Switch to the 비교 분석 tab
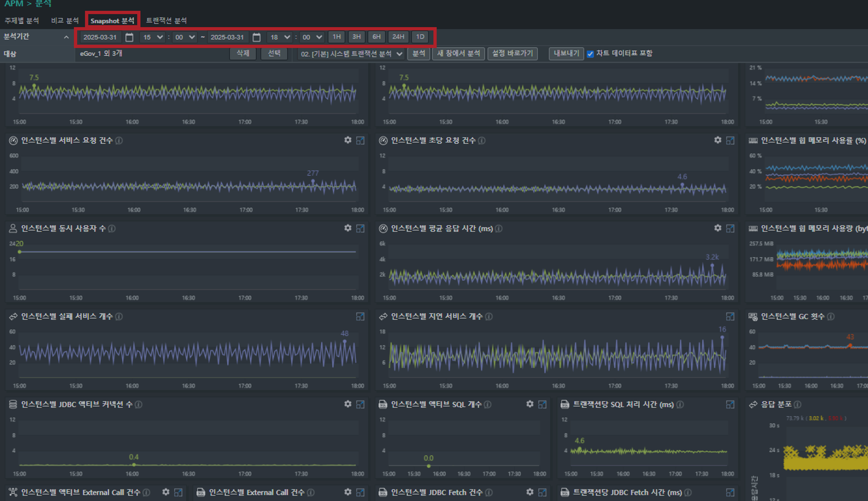Viewport: 868px width, 501px height. 64,21
